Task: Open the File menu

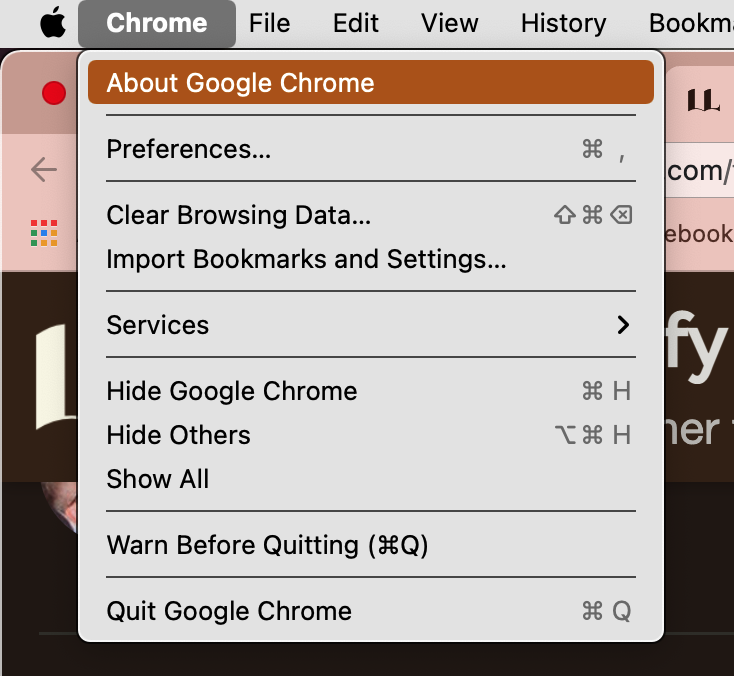Action: (x=270, y=23)
